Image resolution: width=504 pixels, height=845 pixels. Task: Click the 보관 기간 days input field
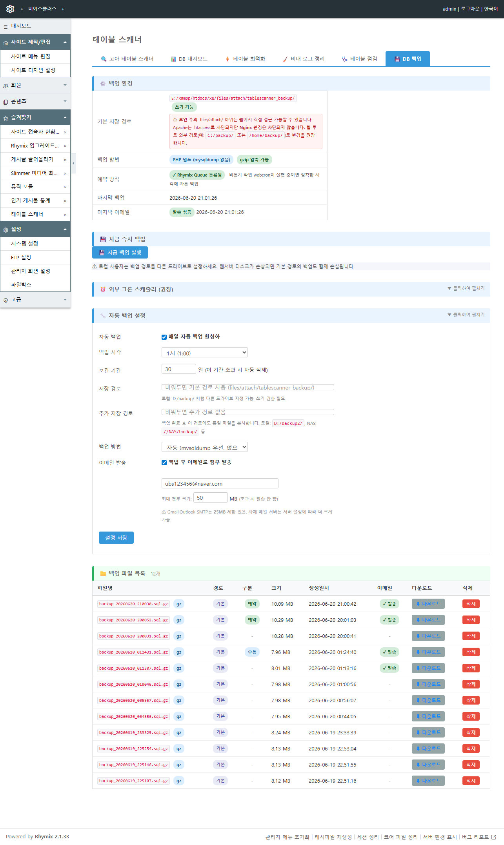coord(179,369)
